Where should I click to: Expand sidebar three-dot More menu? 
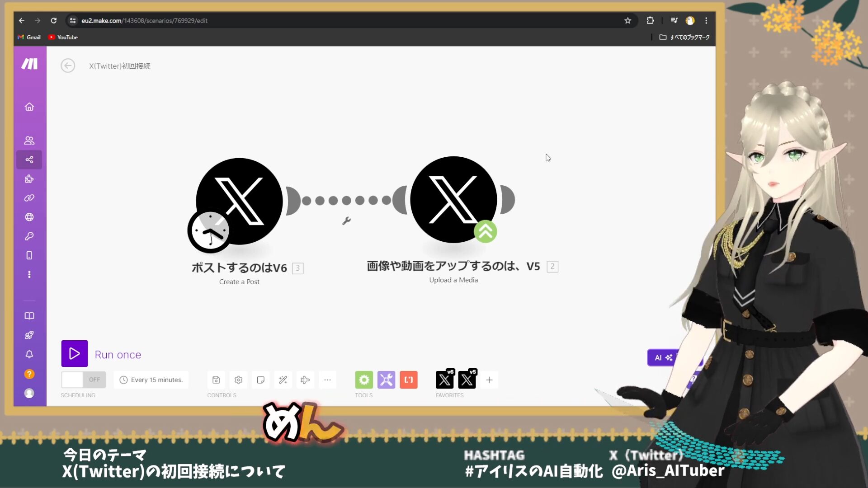tap(29, 274)
